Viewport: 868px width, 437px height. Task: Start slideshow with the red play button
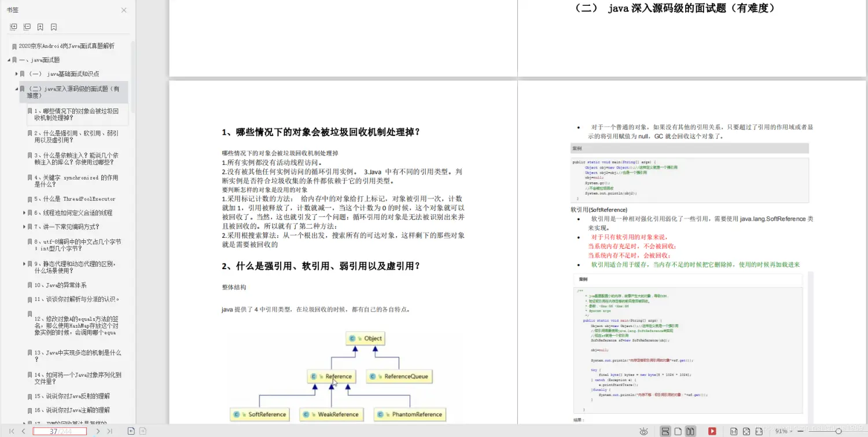[x=712, y=431]
